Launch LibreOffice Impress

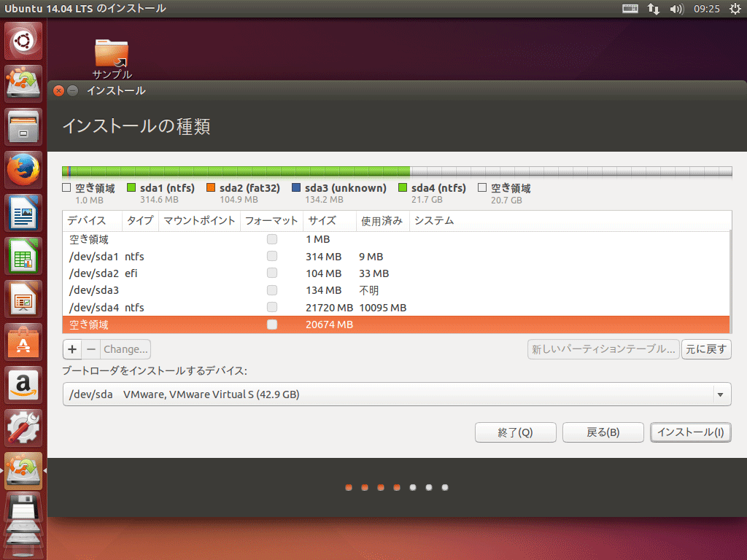click(23, 299)
